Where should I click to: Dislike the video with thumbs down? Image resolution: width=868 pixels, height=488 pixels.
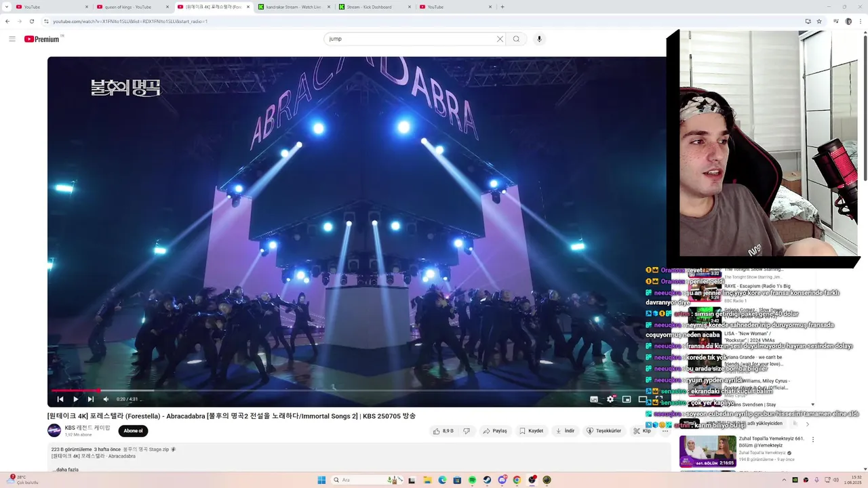click(467, 431)
